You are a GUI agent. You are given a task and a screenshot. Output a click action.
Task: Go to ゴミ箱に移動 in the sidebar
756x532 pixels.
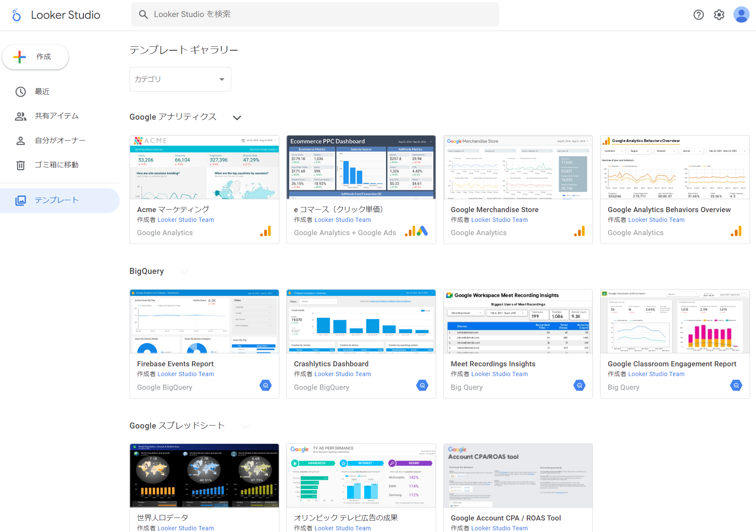click(x=60, y=165)
